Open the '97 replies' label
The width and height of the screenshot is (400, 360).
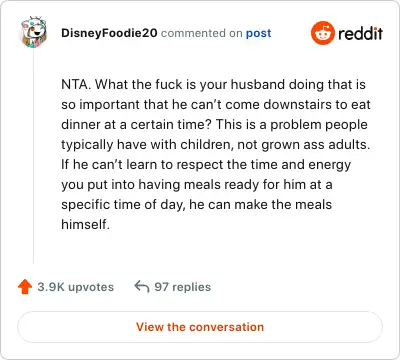(x=183, y=287)
